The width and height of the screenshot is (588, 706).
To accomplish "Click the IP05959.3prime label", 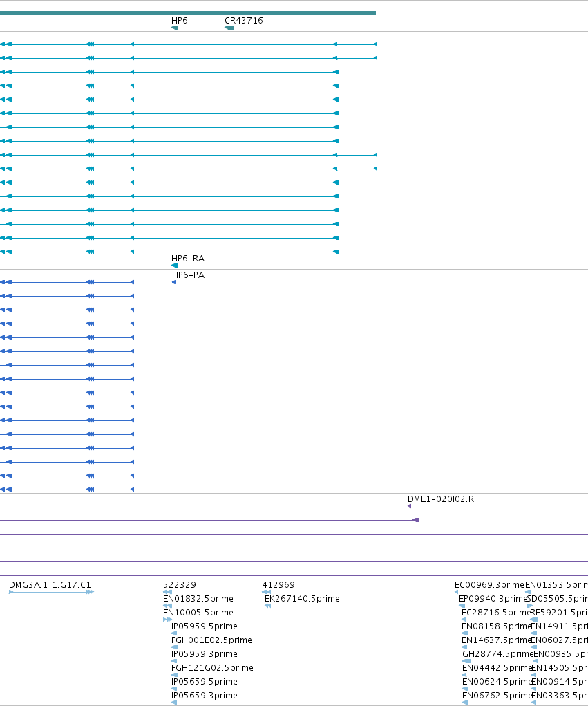I will click(205, 653).
